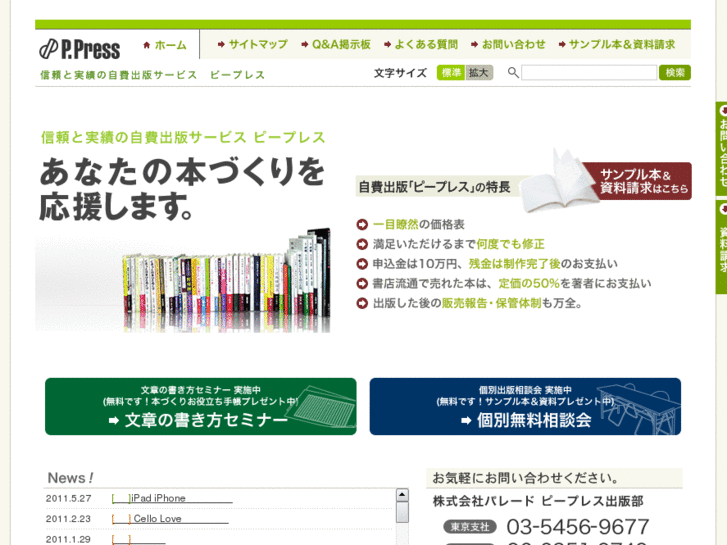Image resolution: width=727 pixels, height=545 pixels.
Task: Open side tab お問い合わせ on right edge
Action: point(721,148)
